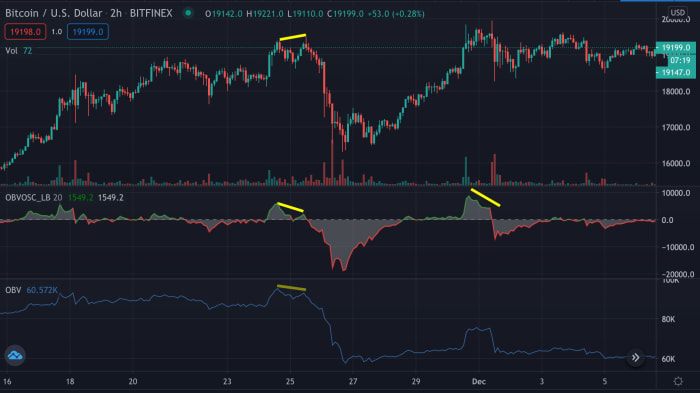Viewport: 700px width, 393px height.
Task: Click the 10000.0 oscillator axis label
Action: (676, 193)
